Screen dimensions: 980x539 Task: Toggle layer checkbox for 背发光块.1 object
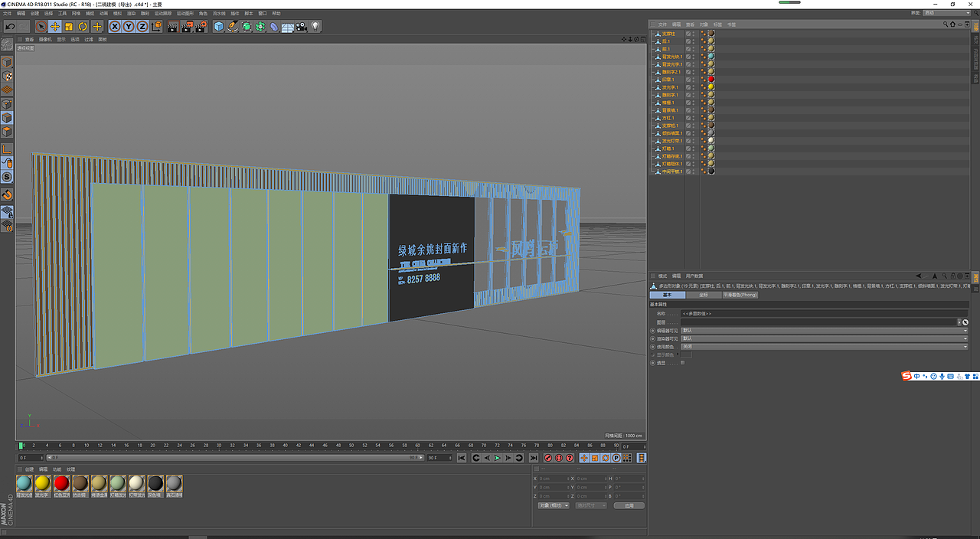tap(688, 57)
